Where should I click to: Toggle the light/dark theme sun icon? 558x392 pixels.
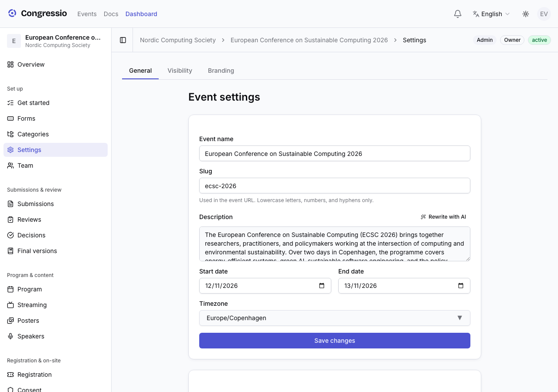526,14
